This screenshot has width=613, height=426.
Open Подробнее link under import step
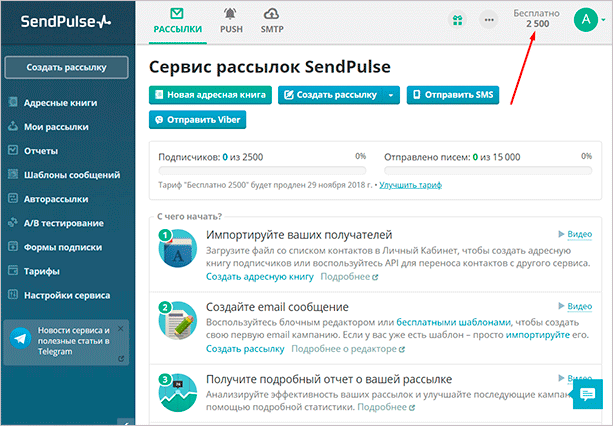point(349,277)
